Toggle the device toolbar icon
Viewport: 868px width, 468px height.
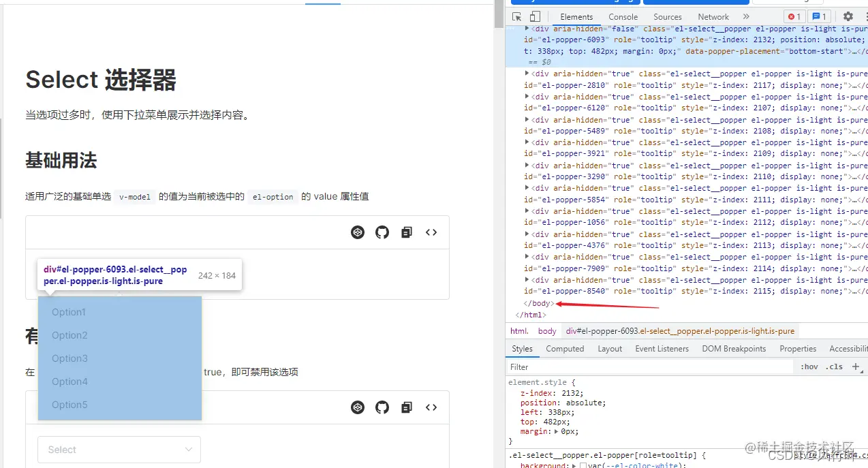(x=535, y=17)
